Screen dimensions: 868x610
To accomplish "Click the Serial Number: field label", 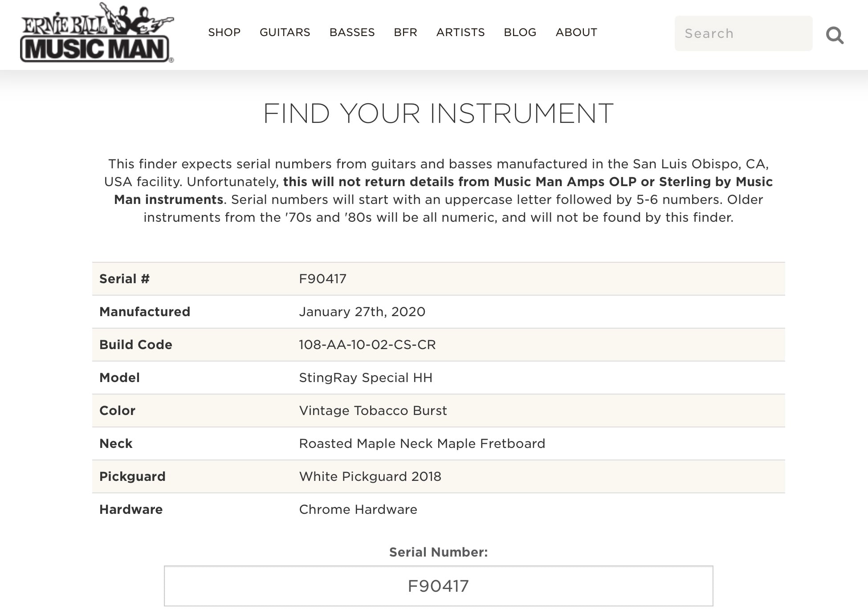I will point(438,552).
